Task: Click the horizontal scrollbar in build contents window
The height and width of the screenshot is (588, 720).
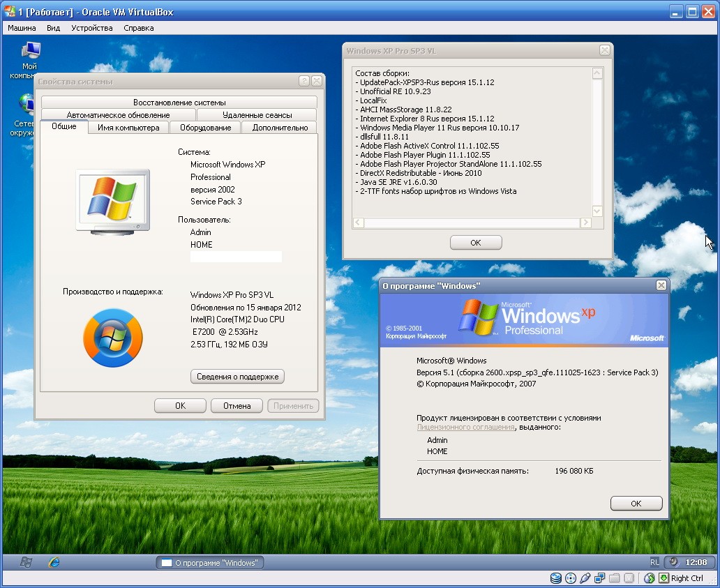Action: coord(473,223)
